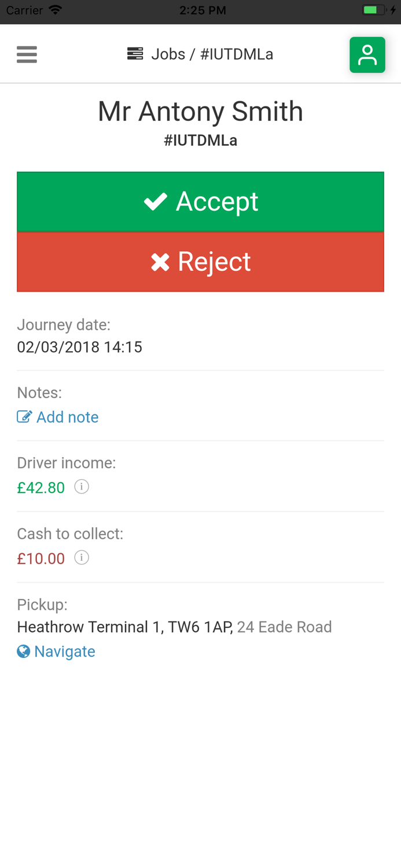
Task: Open the hamburger menu
Action: (x=27, y=54)
